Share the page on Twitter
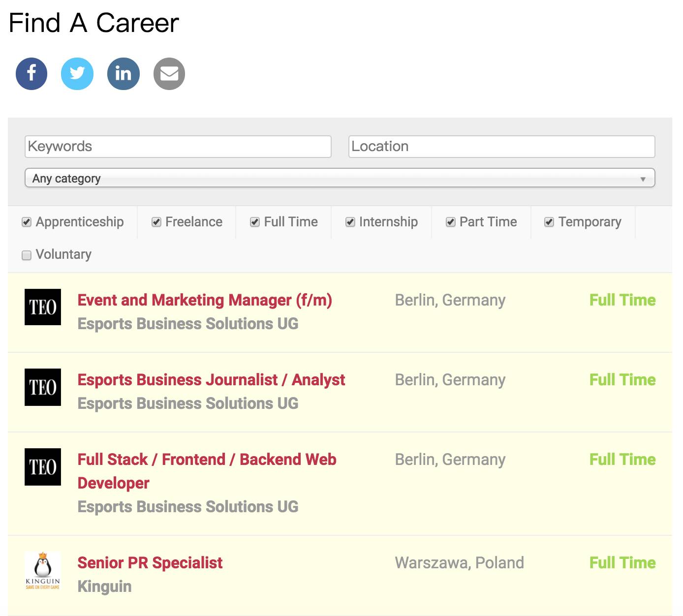The image size is (683, 616). point(77,74)
